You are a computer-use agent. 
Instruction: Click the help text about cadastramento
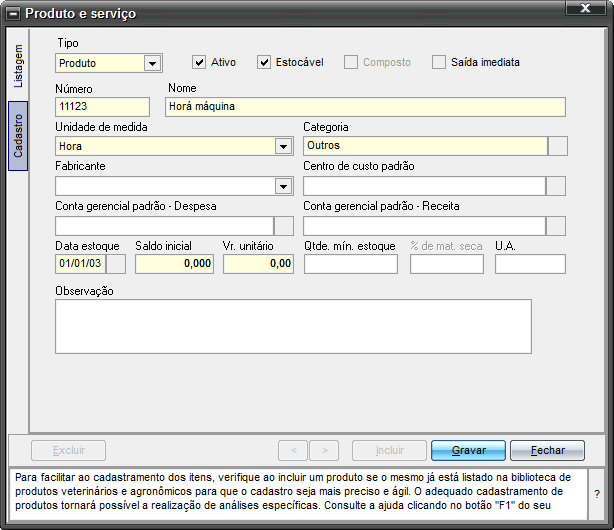click(293, 491)
